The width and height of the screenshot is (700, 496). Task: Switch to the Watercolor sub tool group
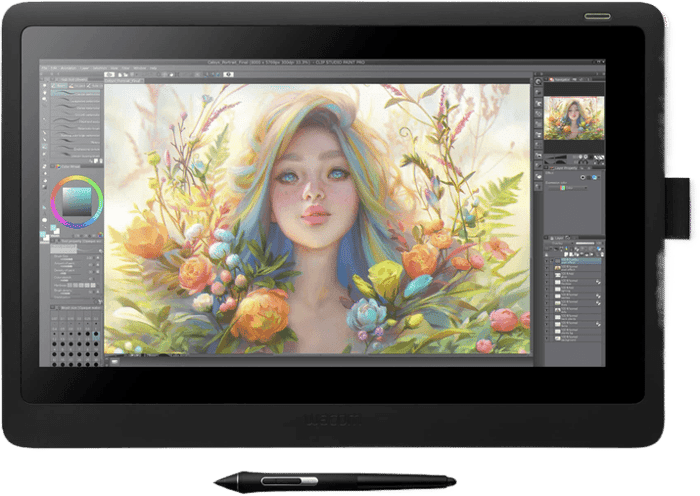[x=59, y=86]
